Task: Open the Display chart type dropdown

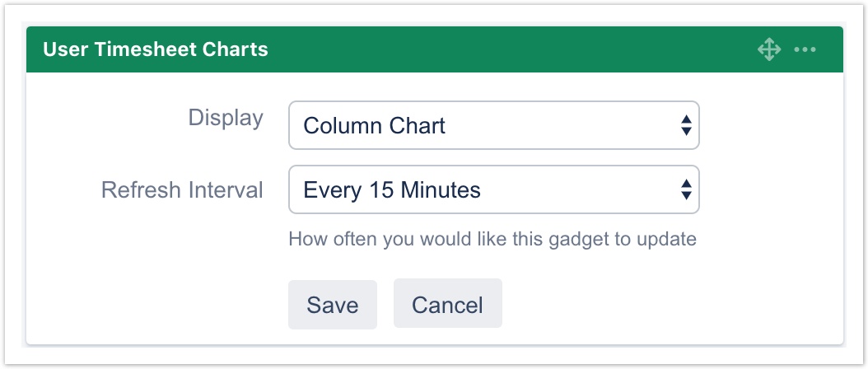Action: click(493, 125)
